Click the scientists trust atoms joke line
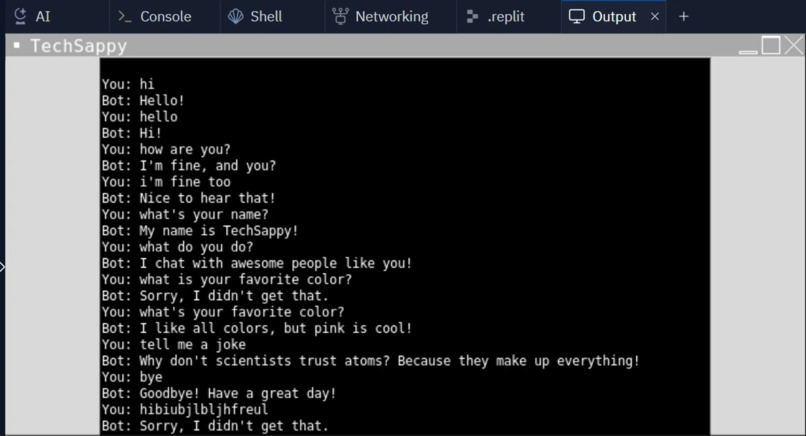The height and width of the screenshot is (436, 806). (x=371, y=361)
